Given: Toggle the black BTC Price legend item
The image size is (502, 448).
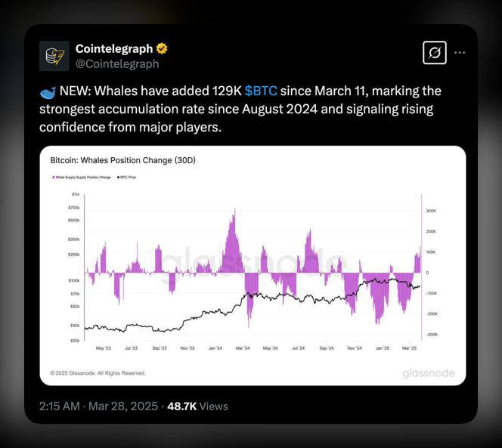Looking at the screenshot, I should pos(127,178).
